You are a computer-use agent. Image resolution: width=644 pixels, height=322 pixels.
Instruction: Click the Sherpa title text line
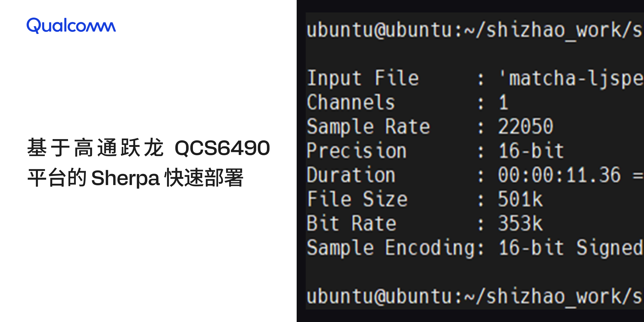(x=135, y=178)
